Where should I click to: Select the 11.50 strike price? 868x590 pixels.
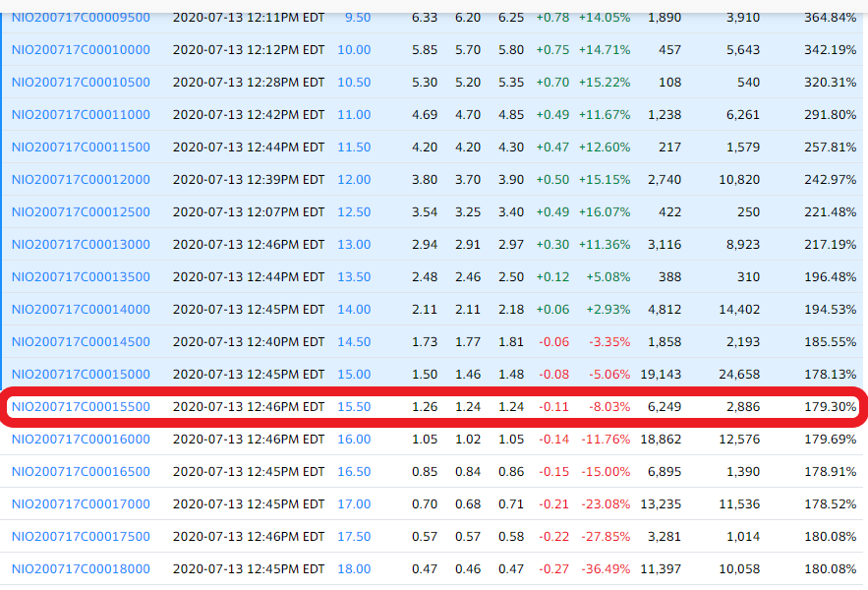pyautogui.click(x=354, y=147)
